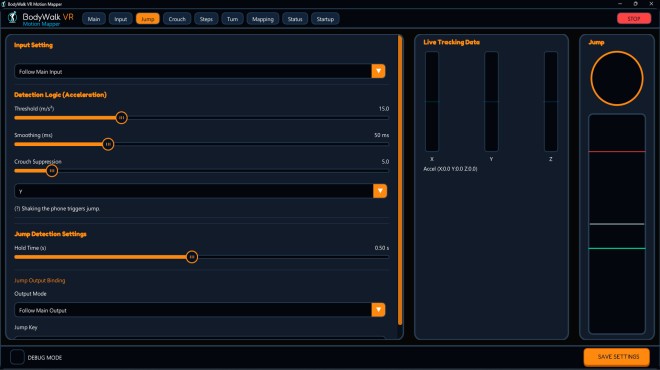Image resolution: width=660 pixels, height=370 pixels.
Task: Go to the Steps tab
Action: click(206, 19)
